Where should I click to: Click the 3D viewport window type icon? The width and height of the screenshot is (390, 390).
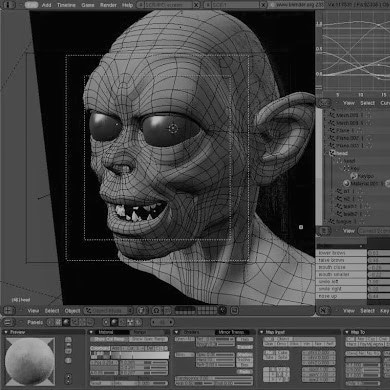coord(8,311)
